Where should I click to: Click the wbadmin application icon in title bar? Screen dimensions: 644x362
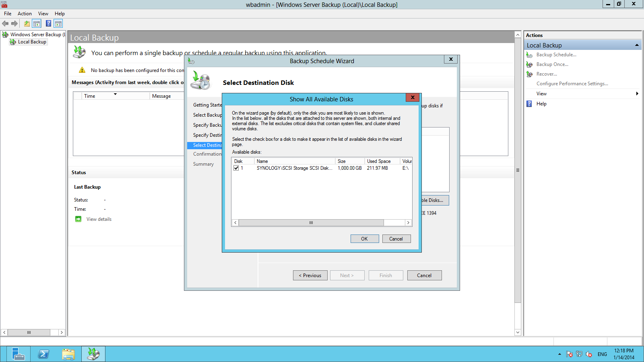4,4
